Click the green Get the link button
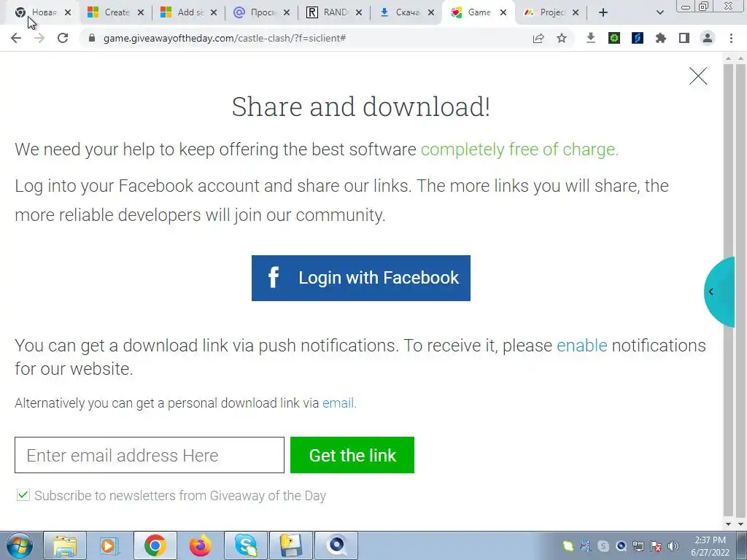The image size is (747, 560). click(x=352, y=455)
